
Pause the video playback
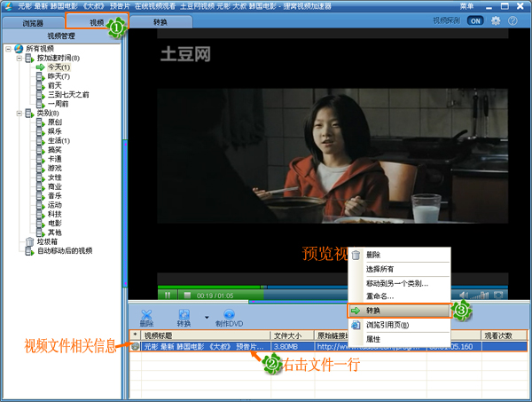(168, 295)
